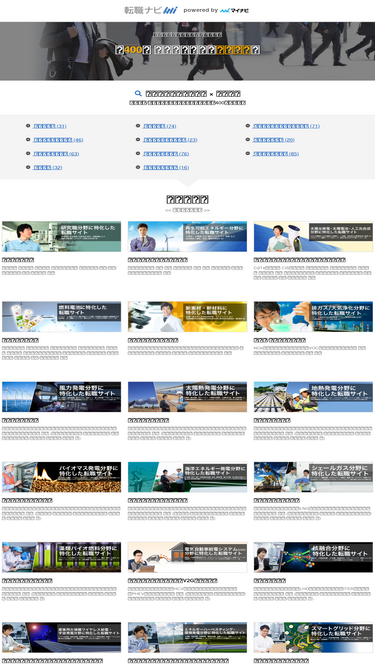This screenshot has width=375, height=667.
Task: Open the 再生可能エネルギー分野 banner
Action: [187, 237]
